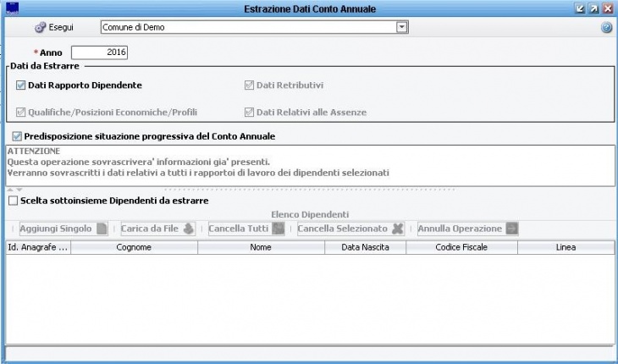
Task: Click the application logo in title bar
Action: pos(12,8)
